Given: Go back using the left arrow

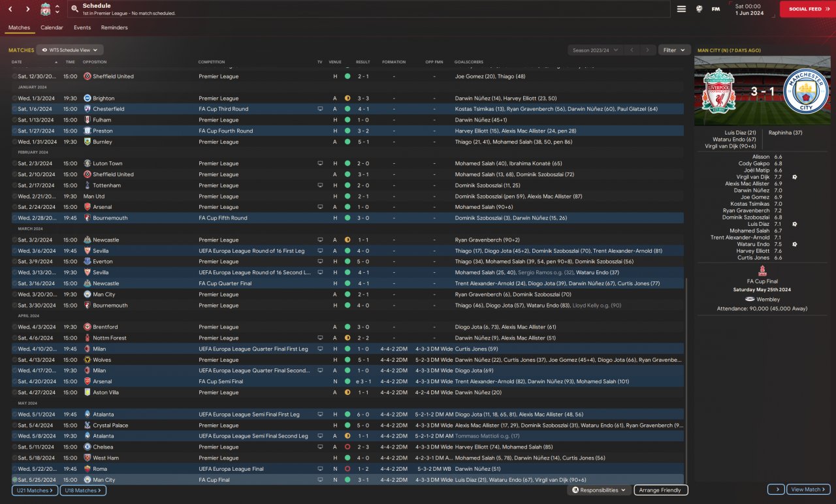Looking at the screenshot, I should (10, 9).
